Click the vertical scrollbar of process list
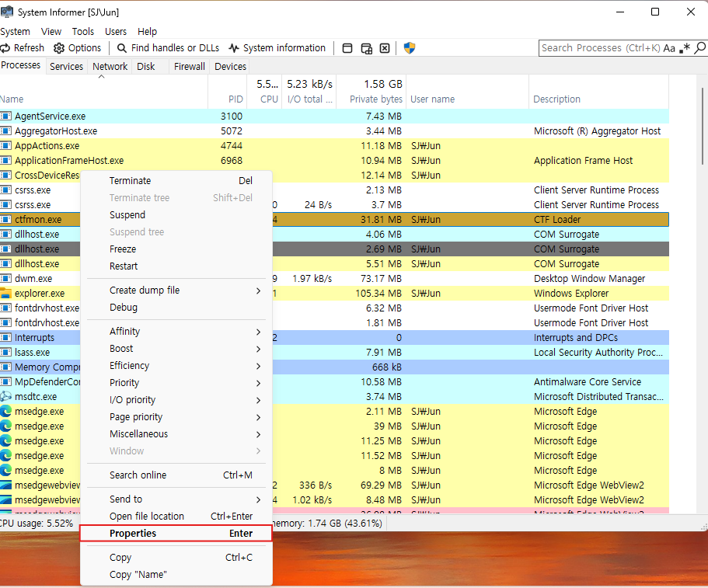The height and width of the screenshot is (588, 708). (702, 127)
